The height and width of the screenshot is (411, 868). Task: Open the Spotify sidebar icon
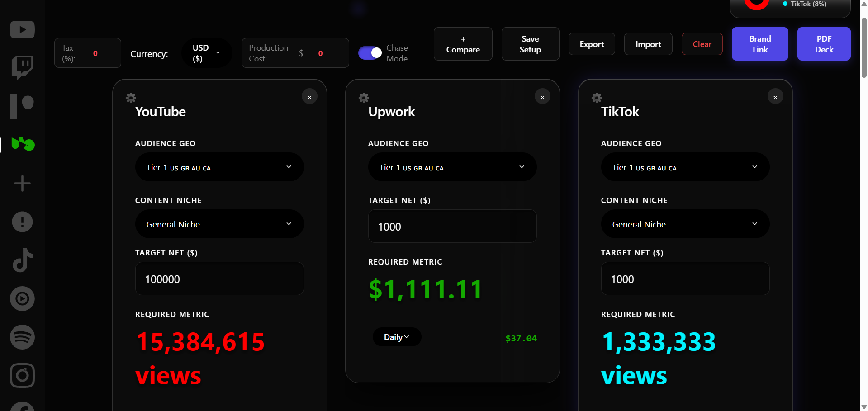point(22,337)
